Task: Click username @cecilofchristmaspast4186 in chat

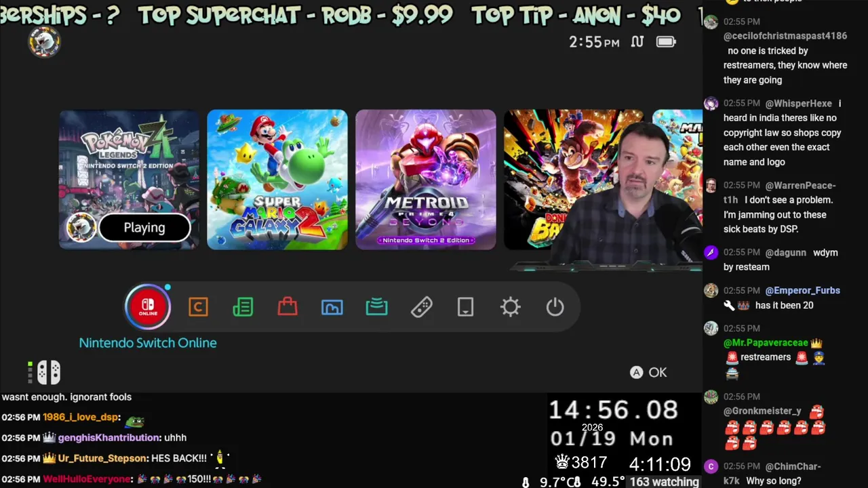Action: coord(785,36)
